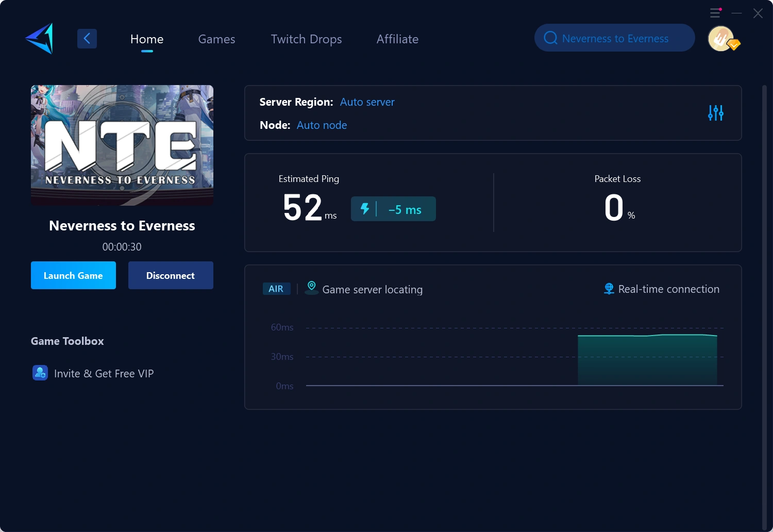Go to the Affiliate page
The image size is (773, 532).
tap(397, 39)
